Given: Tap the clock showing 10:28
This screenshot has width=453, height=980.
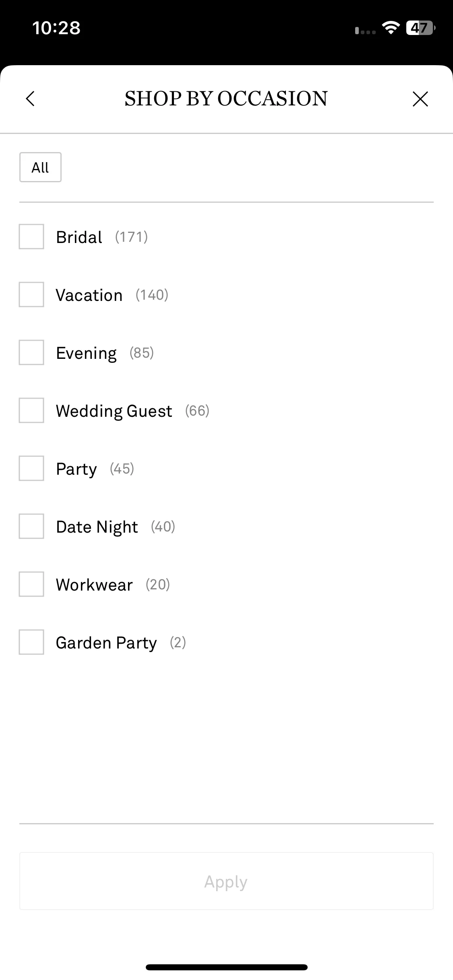Looking at the screenshot, I should pos(56,28).
